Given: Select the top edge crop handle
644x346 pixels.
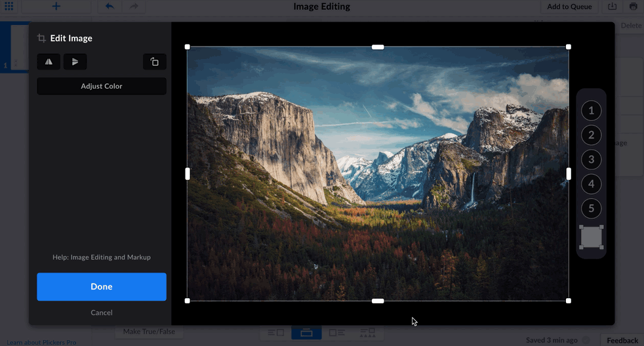Looking at the screenshot, I should tap(378, 47).
